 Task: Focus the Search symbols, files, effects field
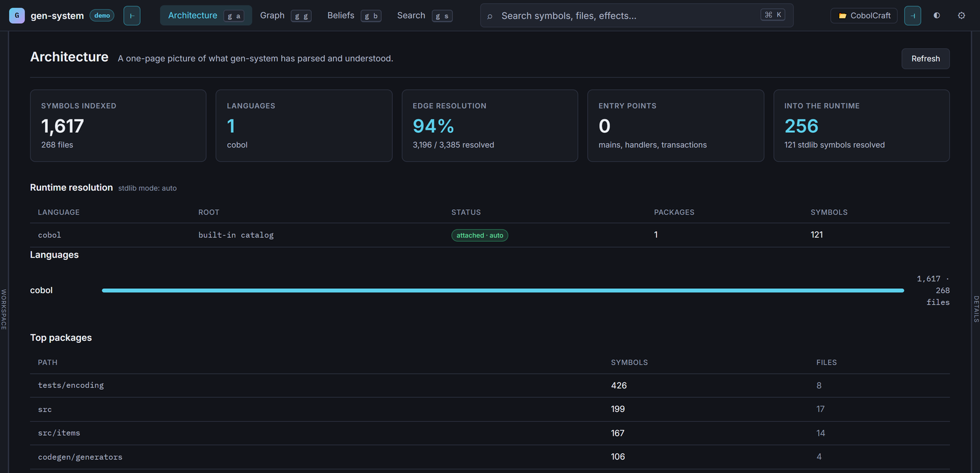tap(636, 15)
